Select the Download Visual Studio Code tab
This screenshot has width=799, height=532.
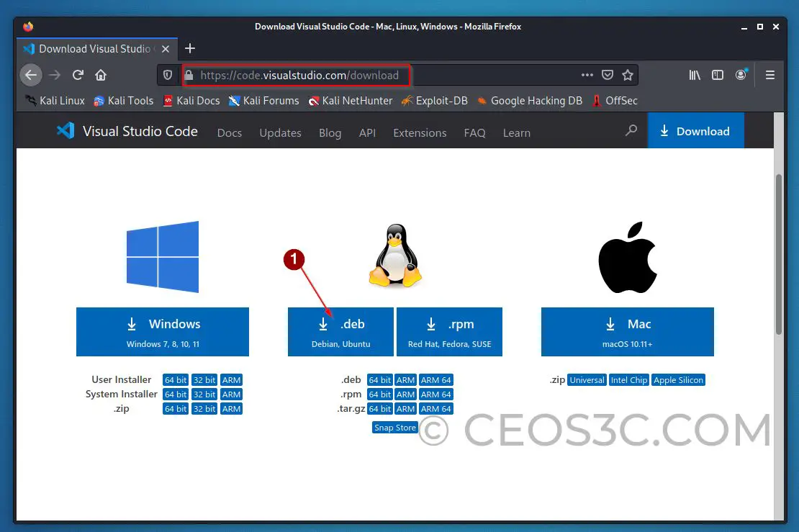coord(97,49)
